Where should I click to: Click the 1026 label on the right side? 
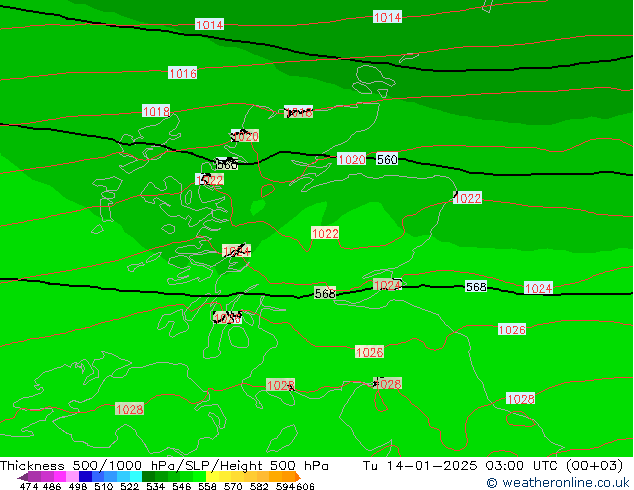click(x=512, y=329)
